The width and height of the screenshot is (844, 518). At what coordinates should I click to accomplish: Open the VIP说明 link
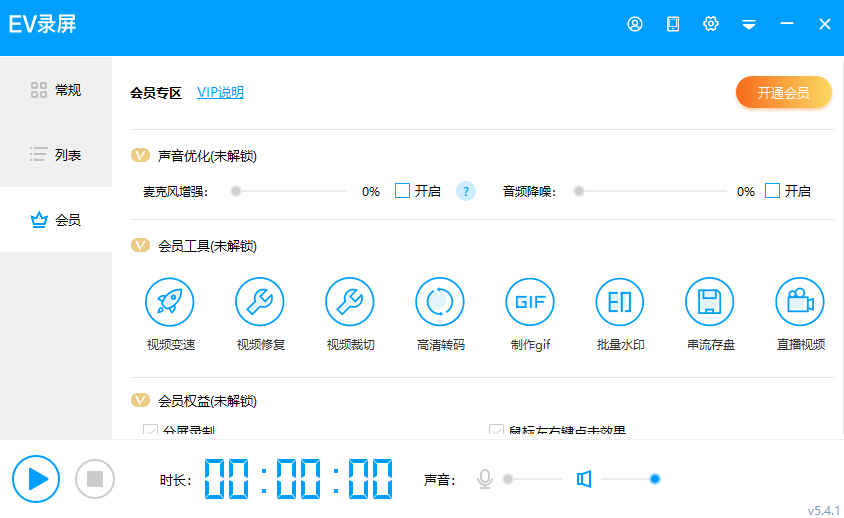tap(220, 93)
